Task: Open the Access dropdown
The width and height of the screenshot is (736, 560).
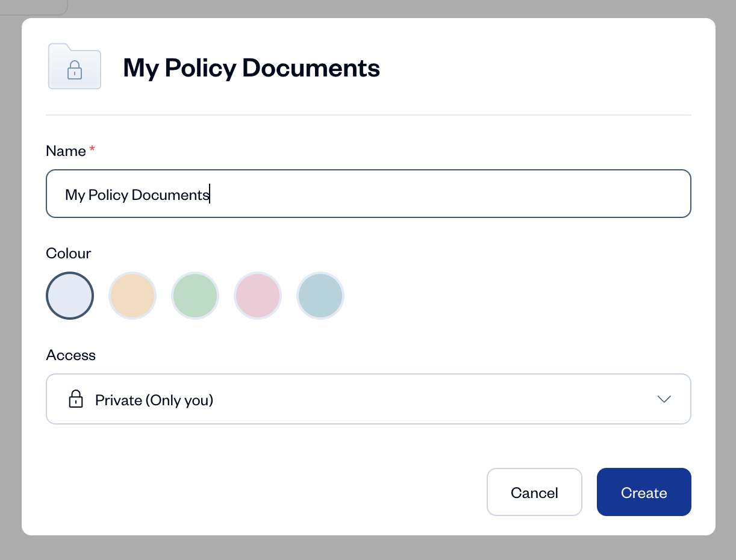Action: pos(368,399)
